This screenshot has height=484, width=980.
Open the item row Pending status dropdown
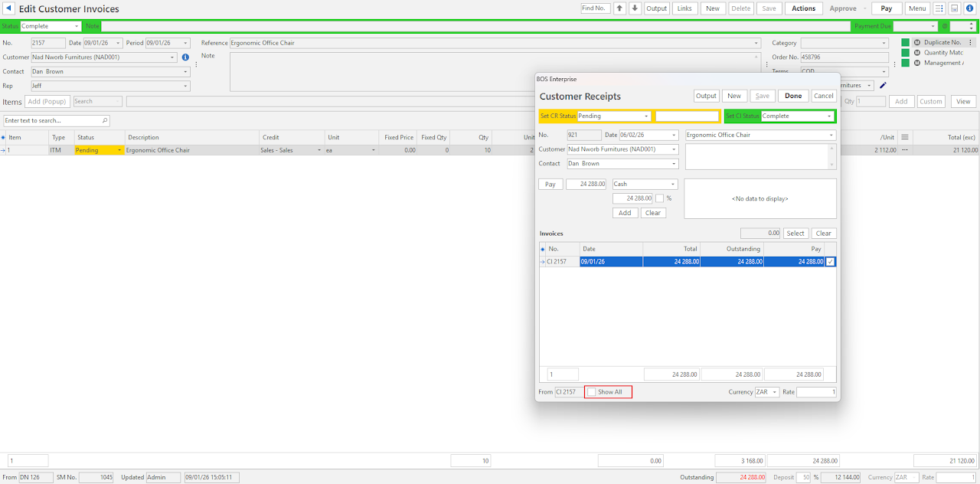click(x=119, y=151)
